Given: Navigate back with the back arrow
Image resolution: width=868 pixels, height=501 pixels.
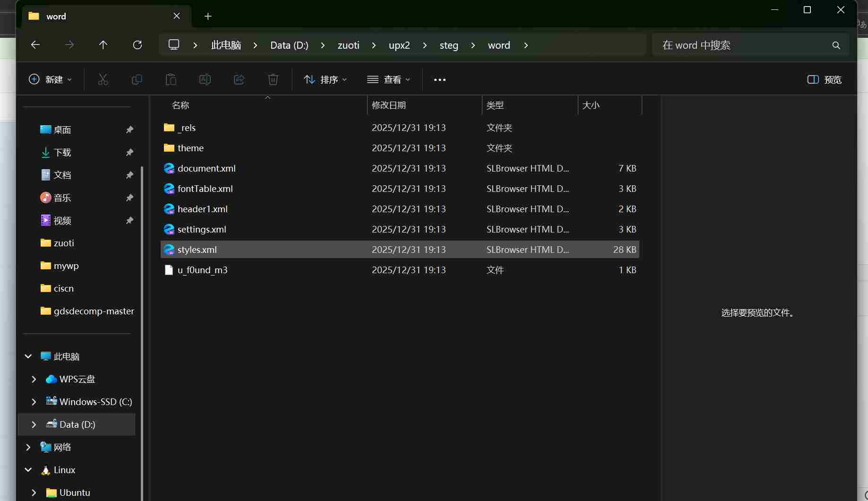Looking at the screenshot, I should (x=35, y=45).
